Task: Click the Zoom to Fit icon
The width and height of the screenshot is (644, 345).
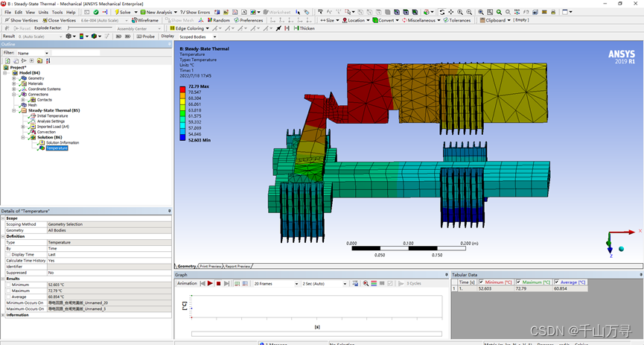Action: coord(480,12)
